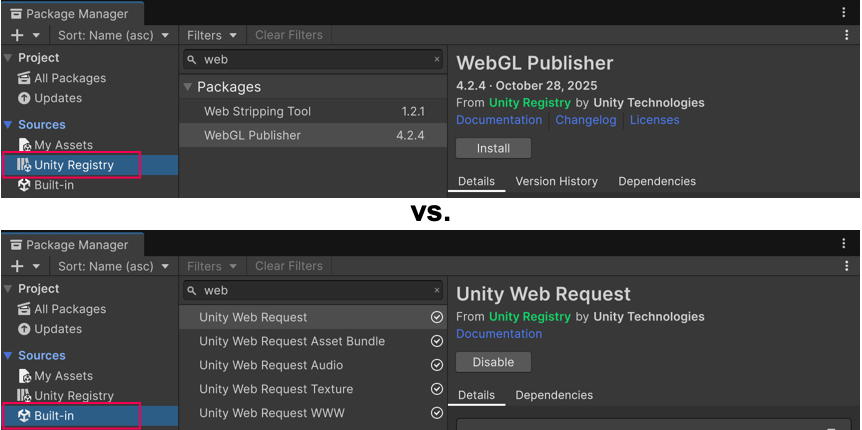Image resolution: width=862 pixels, height=430 pixels.
Task: Select Unity Web Request WWW row
Action: pos(313,413)
